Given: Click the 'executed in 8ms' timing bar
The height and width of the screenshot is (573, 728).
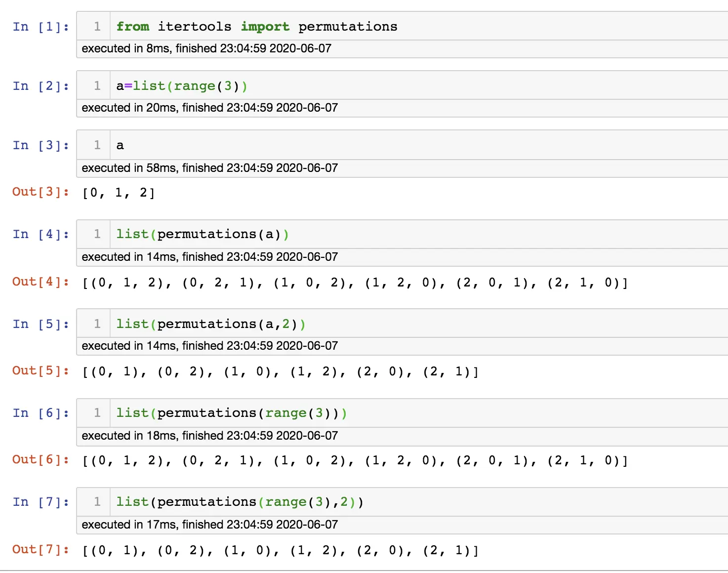Looking at the screenshot, I should [206, 48].
